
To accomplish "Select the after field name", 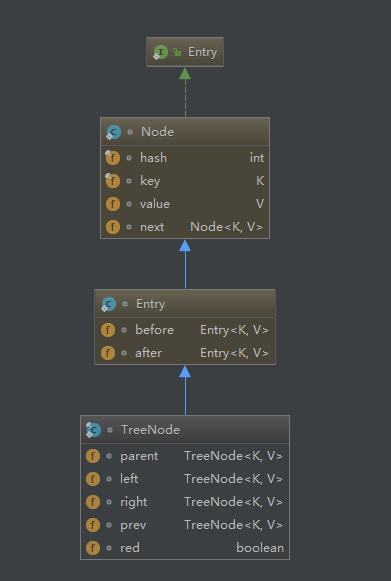I will pos(149,353).
